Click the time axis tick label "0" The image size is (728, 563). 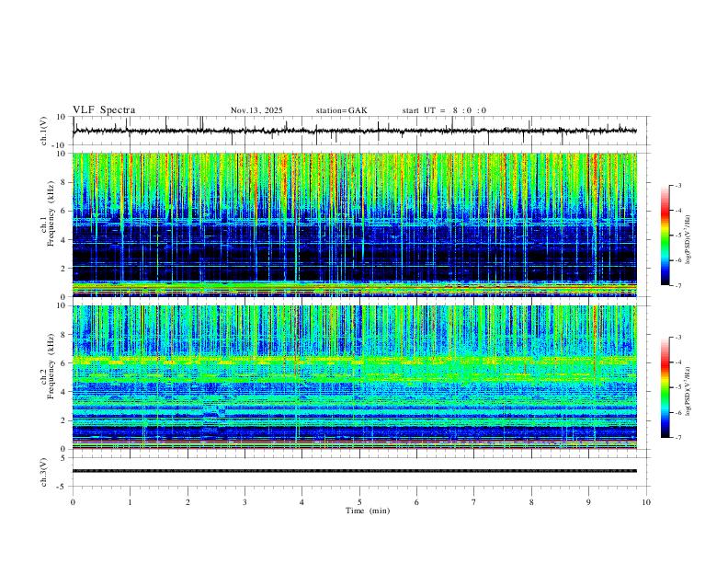click(x=73, y=502)
